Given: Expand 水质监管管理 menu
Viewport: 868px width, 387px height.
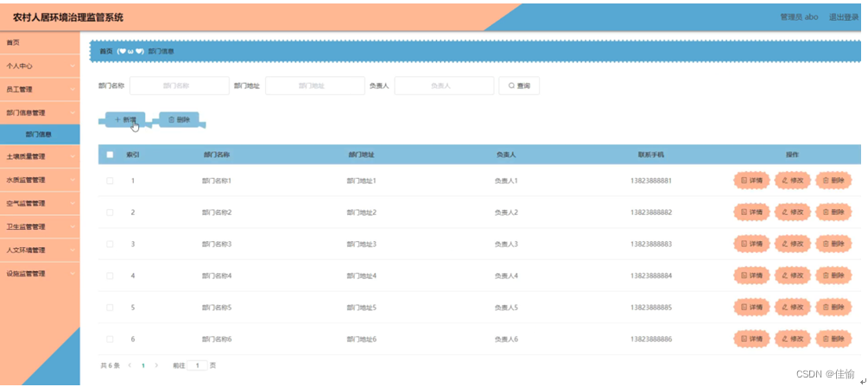Looking at the screenshot, I should [x=40, y=180].
